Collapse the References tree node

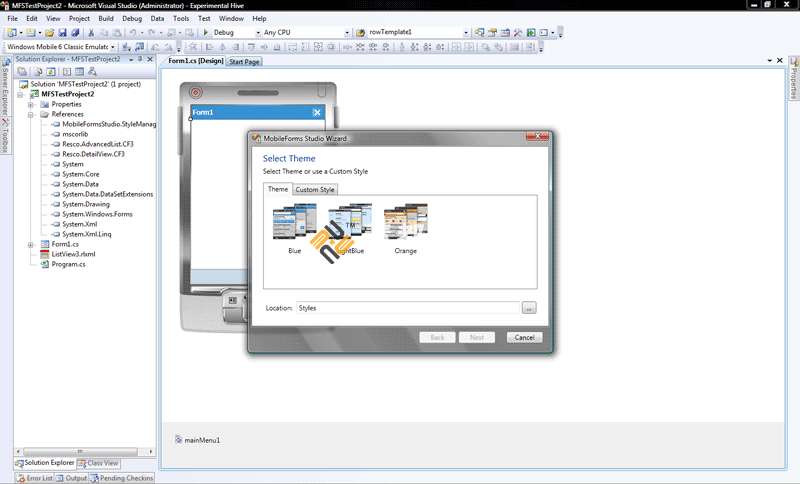[31, 114]
